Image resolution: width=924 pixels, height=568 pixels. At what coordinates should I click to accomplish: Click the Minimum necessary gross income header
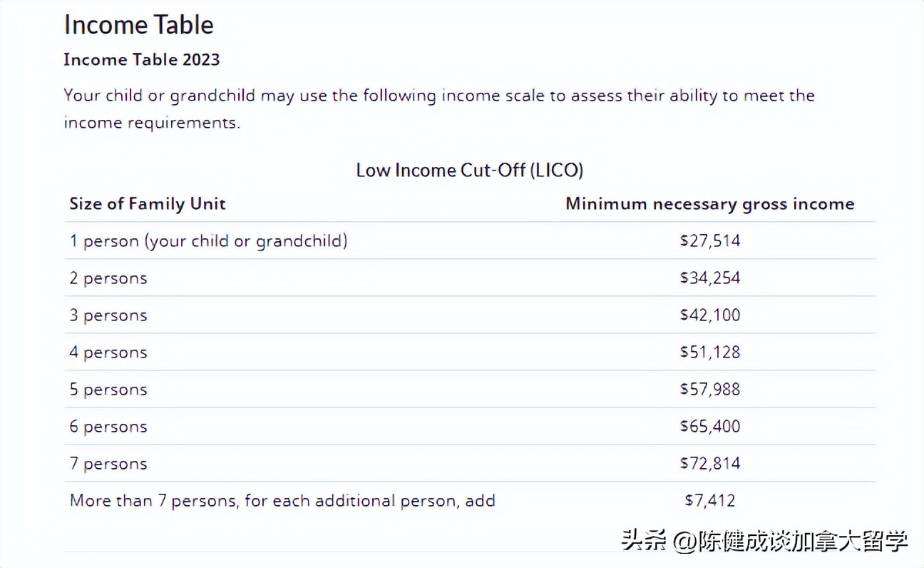tap(710, 204)
